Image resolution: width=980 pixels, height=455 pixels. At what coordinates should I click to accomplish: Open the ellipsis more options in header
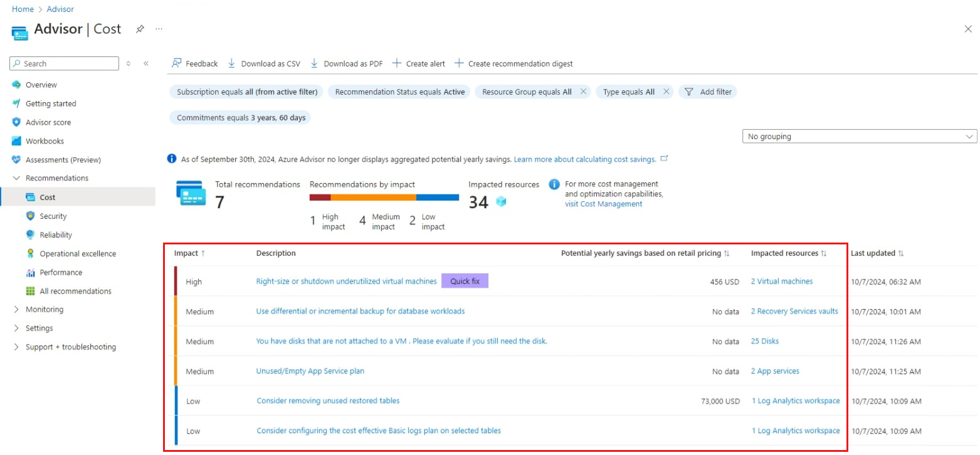point(159,29)
